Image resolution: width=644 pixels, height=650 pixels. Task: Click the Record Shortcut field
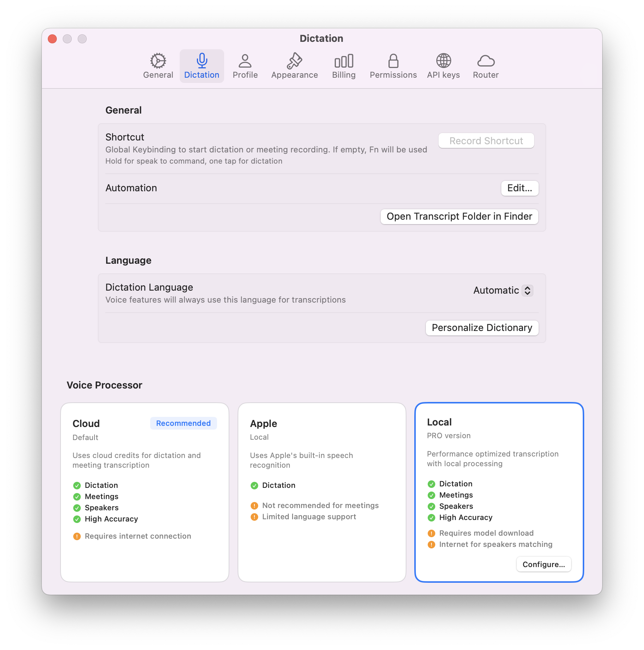coord(486,141)
